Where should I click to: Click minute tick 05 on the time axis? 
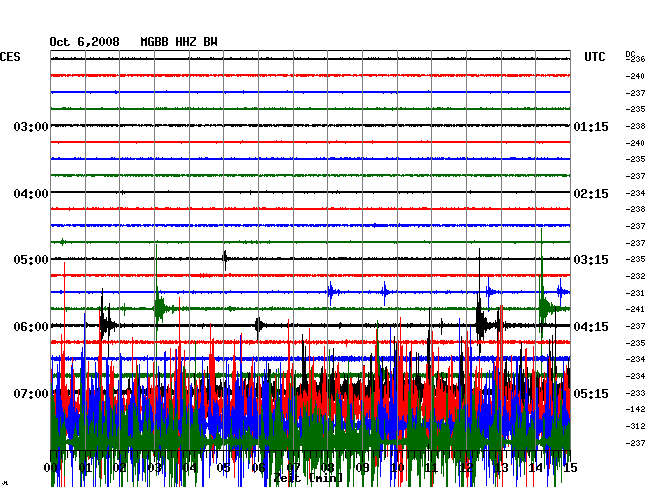[224, 468]
